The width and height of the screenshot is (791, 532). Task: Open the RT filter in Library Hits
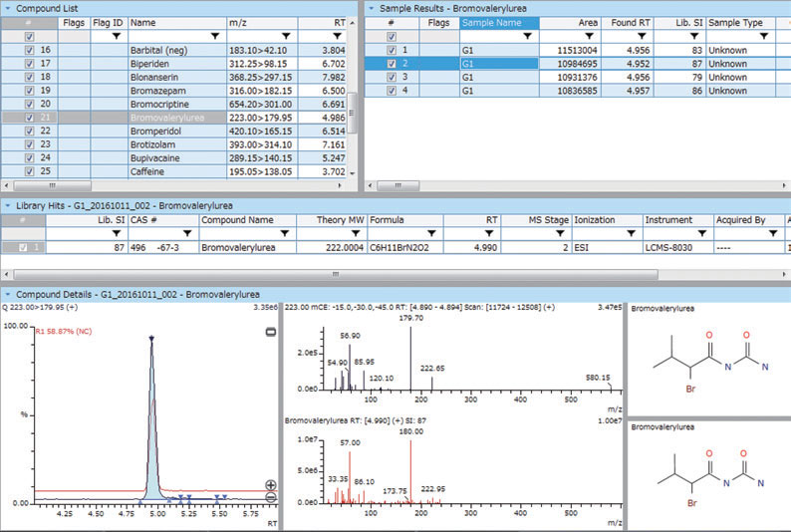pos(489,233)
